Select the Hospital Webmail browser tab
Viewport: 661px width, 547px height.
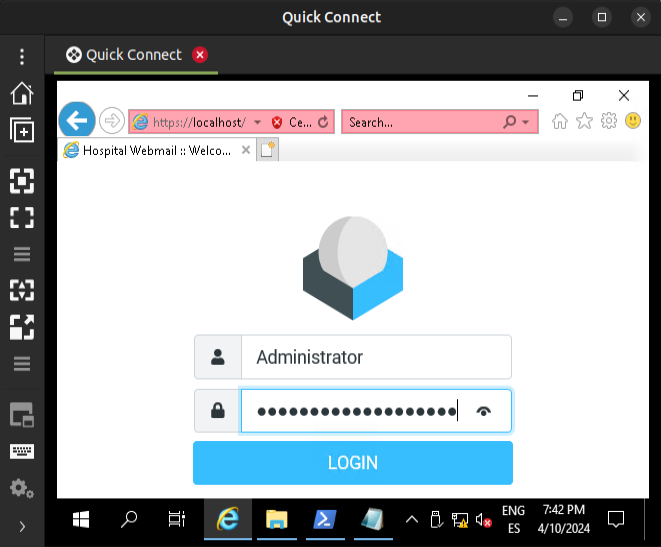click(x=155, y=150)
